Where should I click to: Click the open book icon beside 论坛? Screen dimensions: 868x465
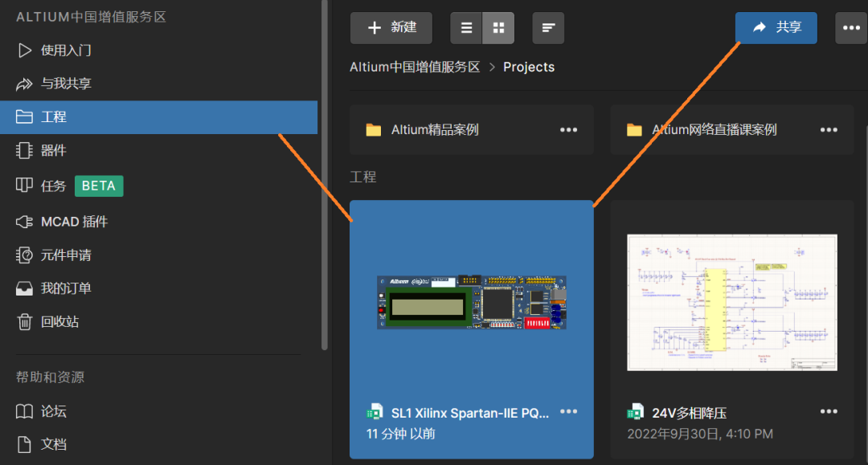[x=24, y=411]
